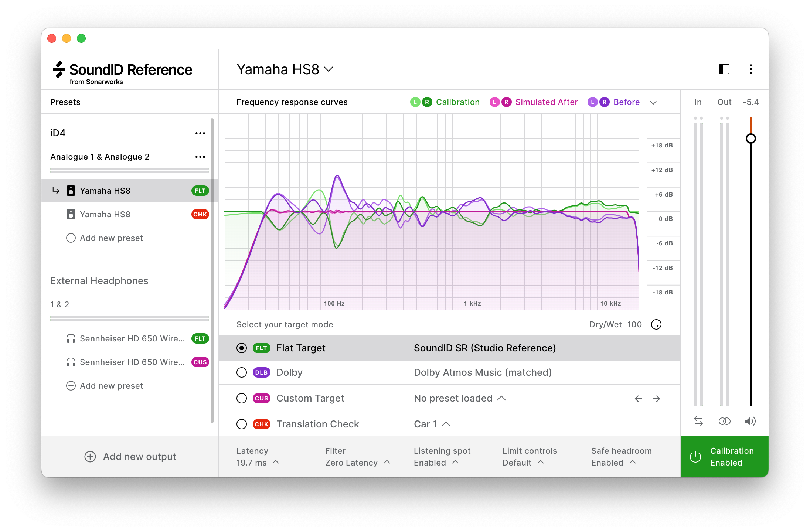Screen dimensions: 810x532
Task: Click Add new output button
Action: 130,457
